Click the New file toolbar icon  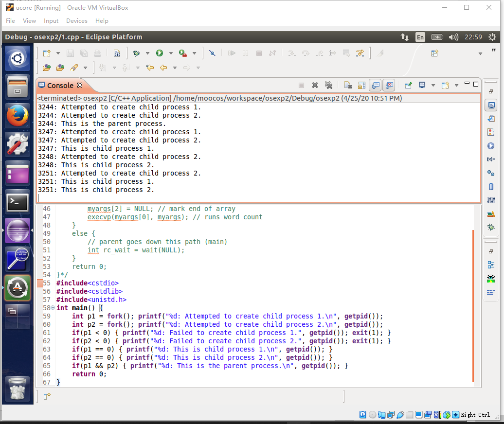pos(47,53)
